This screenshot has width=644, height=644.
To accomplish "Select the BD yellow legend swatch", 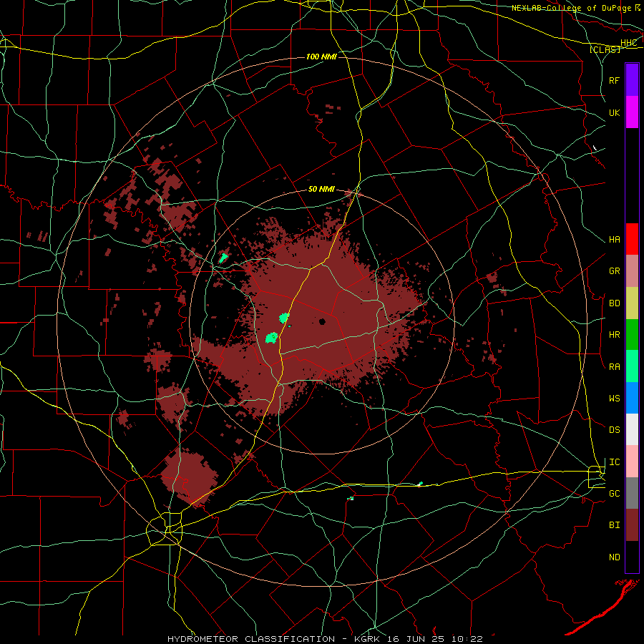I will pos(632,303).
